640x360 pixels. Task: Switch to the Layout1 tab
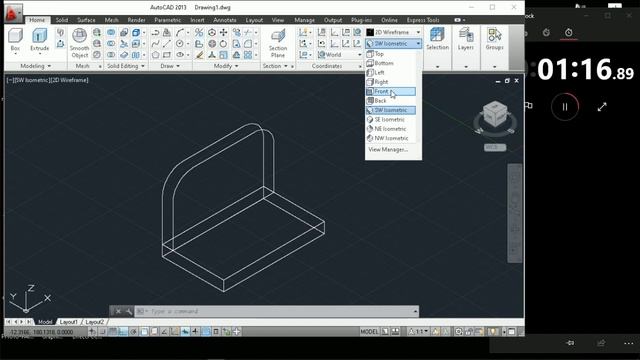(69, 322)
